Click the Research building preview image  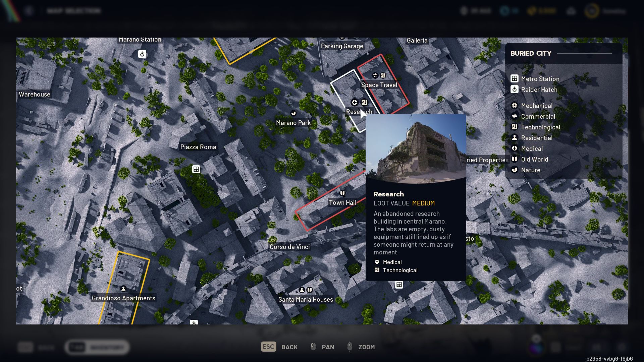(x=416, y=149)
